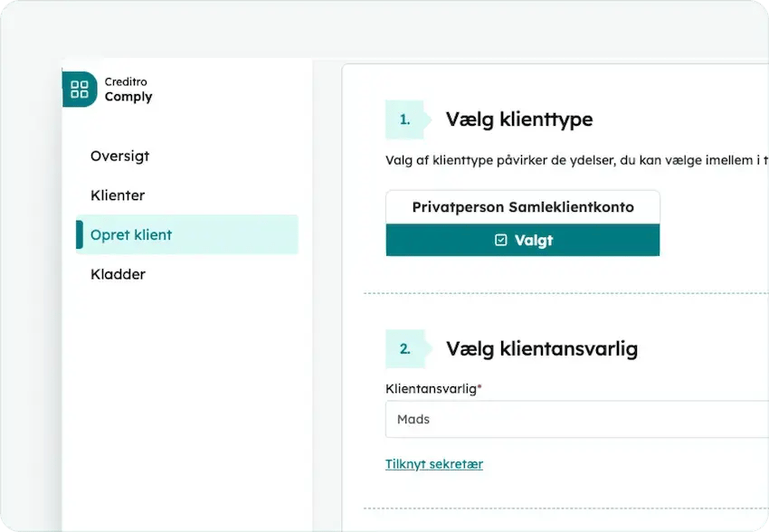Viewport: 769px width, 532px height.
Task: Click the Vælg klientansvarlig heading
Action: pyautogui.click(x=542, y=348)
